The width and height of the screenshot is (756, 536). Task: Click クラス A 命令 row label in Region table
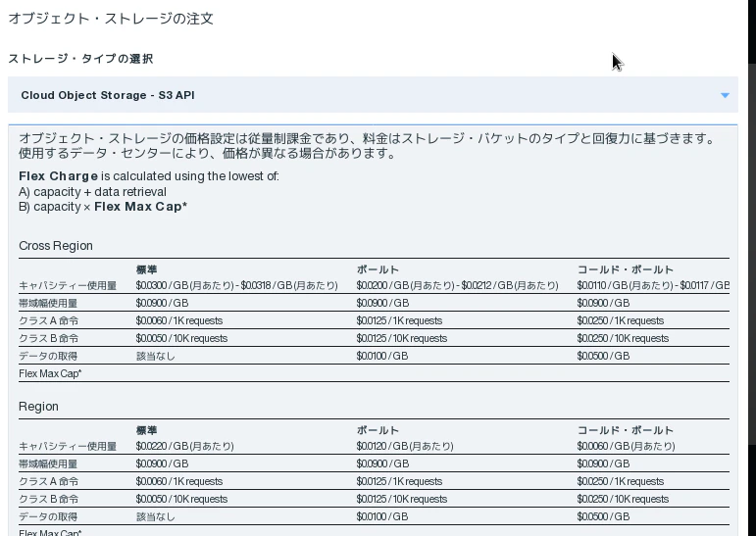click(x=48, y=481)
